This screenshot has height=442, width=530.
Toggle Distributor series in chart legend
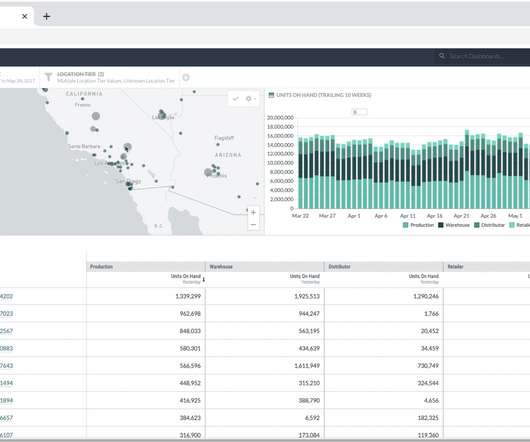489,225
